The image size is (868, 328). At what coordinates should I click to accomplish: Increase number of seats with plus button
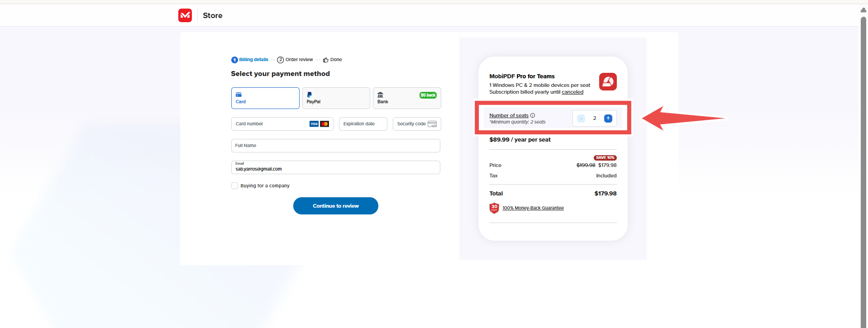click(x=608, y=118)
